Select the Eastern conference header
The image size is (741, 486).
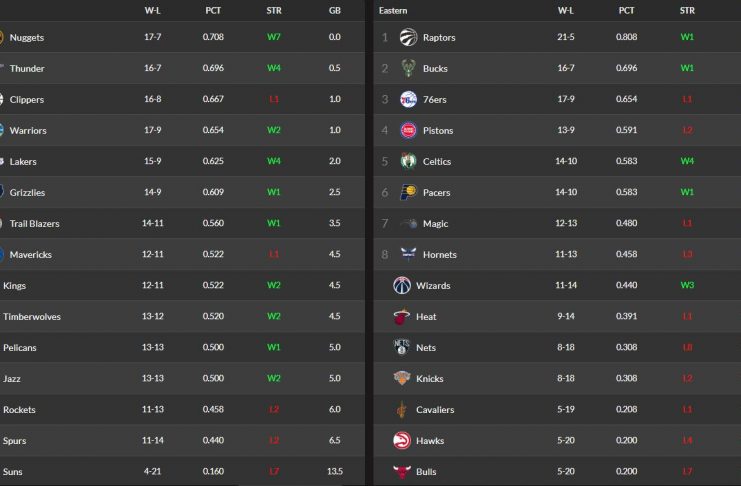coord(393,10)
